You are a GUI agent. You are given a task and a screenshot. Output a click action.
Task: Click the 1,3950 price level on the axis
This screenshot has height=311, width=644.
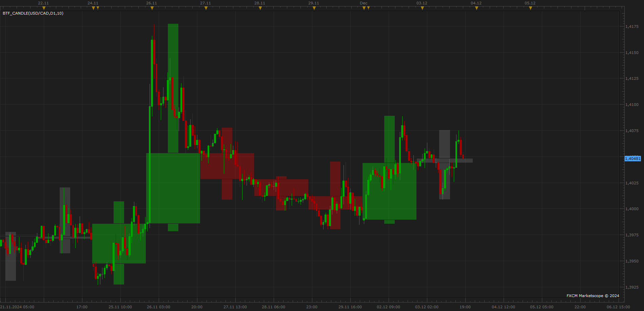pyautogui.click(x=632, y=261)
